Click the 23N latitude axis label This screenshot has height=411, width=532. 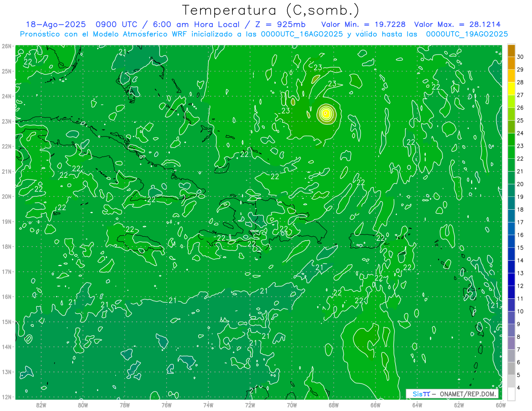pos(7,121)
